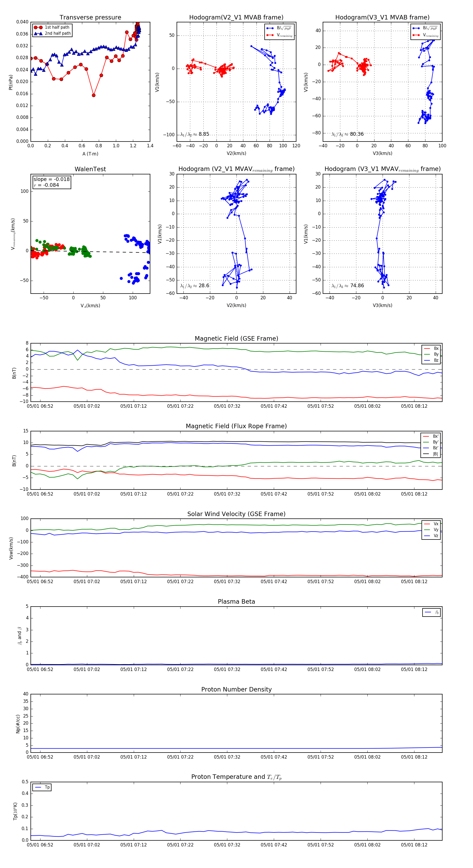
Task: Click 'Vx' legend entry
Action: [x=431, y=524]
